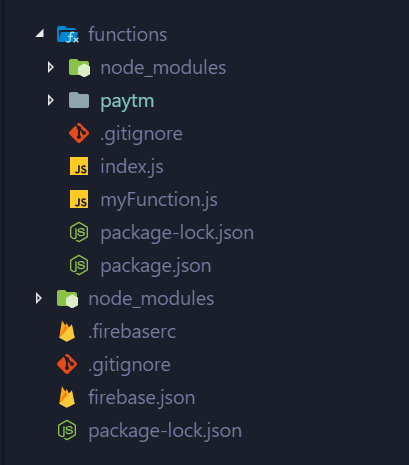This screenshot has width=409, height=465.
Task: Collapse the functions folder arrow
Action: (x=40, y=34)
